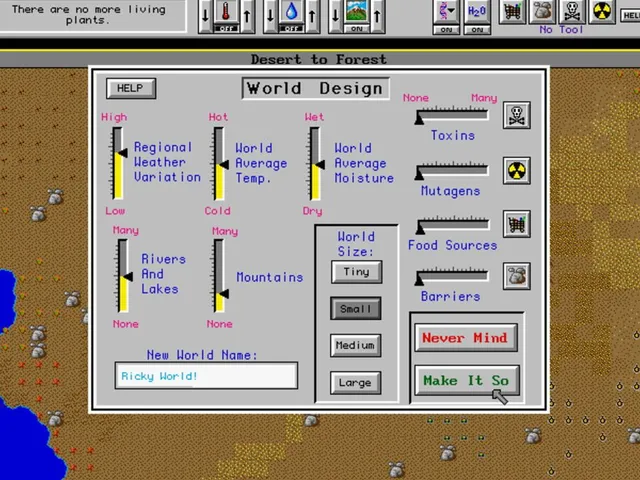Click the New World Name text field
640x480 pixels.
206,376
